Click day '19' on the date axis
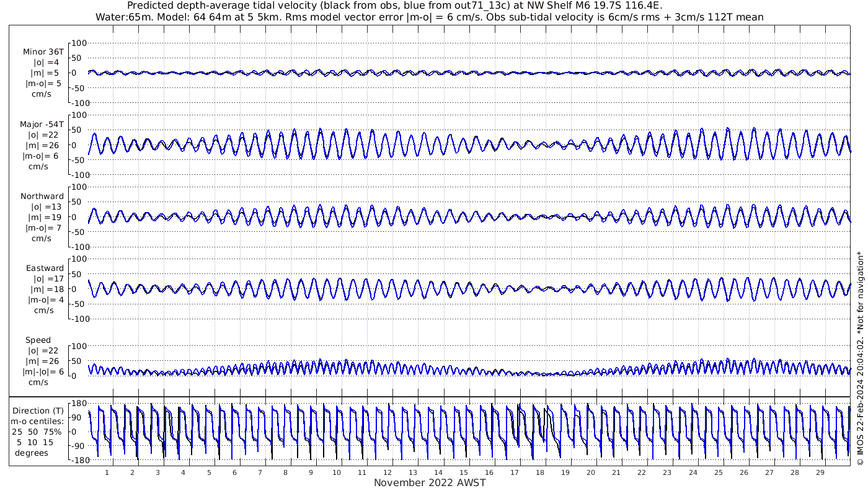 point(565,472)
